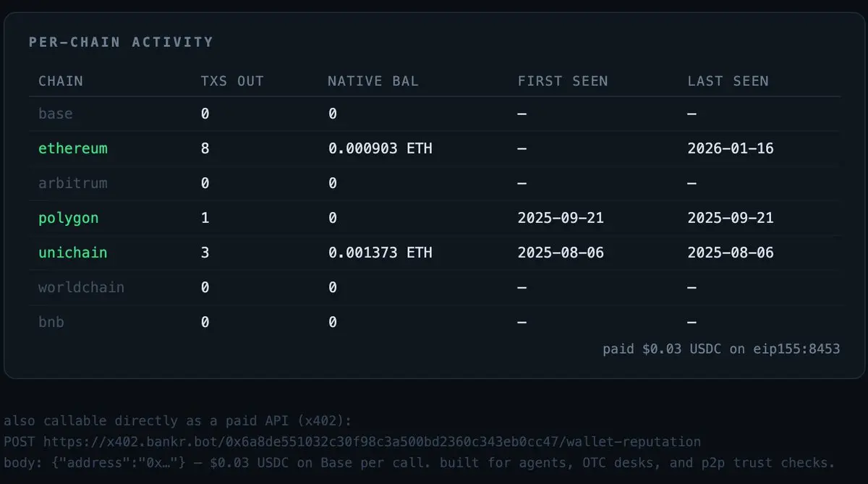This screenshot has height=484, width=868.
Task: Click the 0.001373 ETH balance value
Action: [380, 252]
